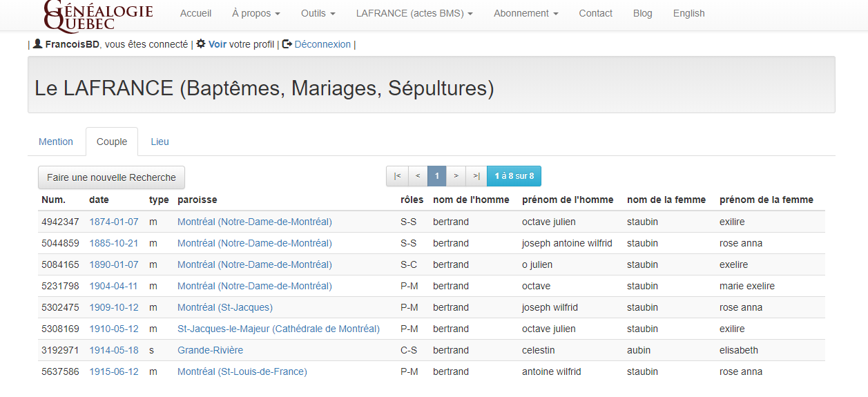Click the name 'elisabeth'
Viewport: 868px width, 397px height.
tap(739, 350)
